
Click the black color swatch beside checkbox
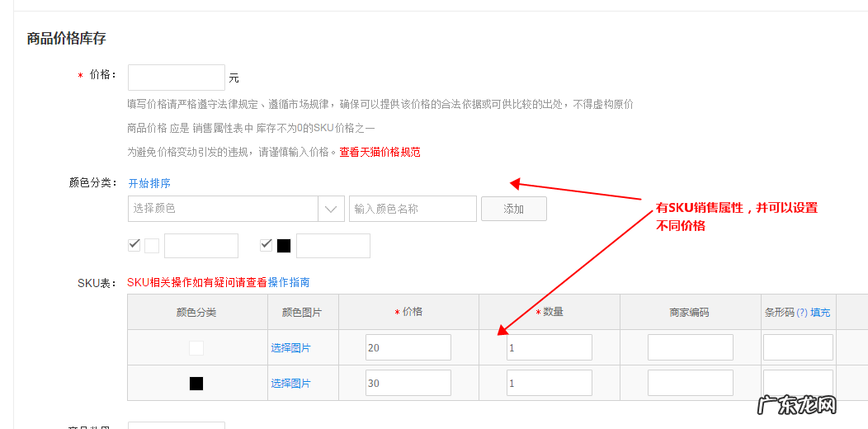[x=284, y=246]
